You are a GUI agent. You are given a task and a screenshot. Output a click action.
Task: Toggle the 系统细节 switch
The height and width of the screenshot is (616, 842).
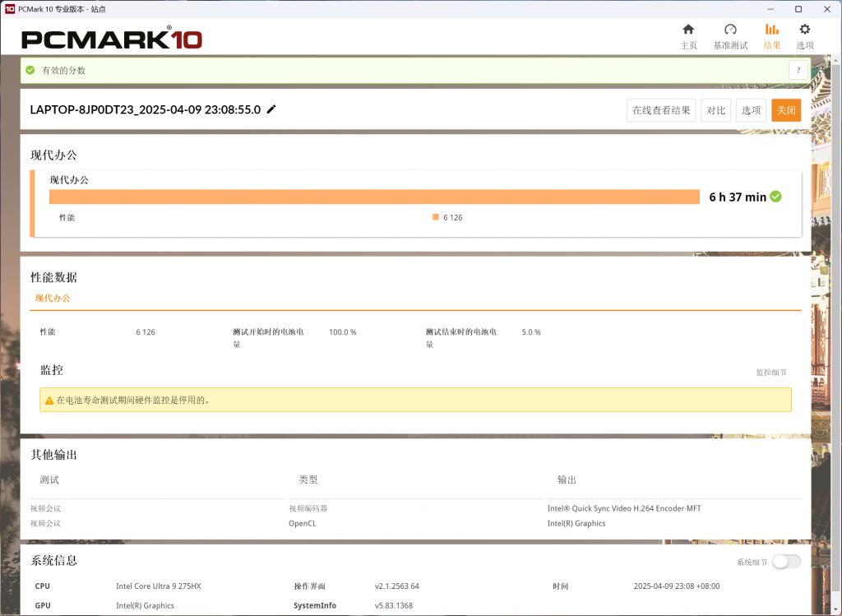point(787,562)
